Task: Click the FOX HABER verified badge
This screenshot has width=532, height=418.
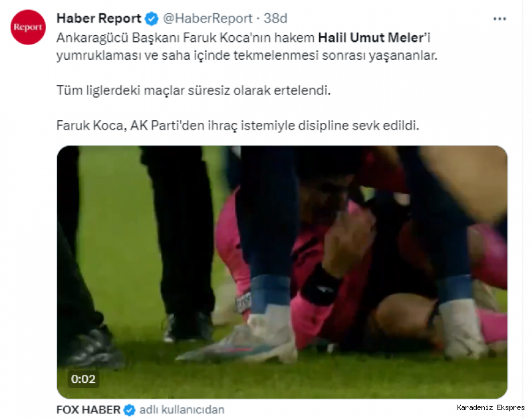Action: (129, 410)
